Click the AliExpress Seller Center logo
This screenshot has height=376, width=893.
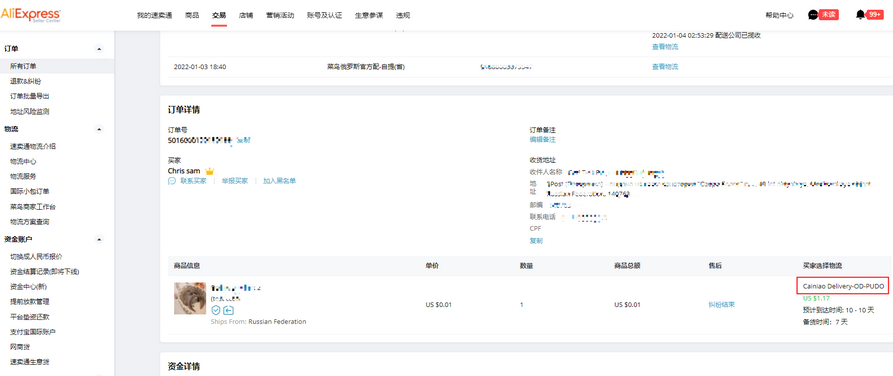coord(30,15)
